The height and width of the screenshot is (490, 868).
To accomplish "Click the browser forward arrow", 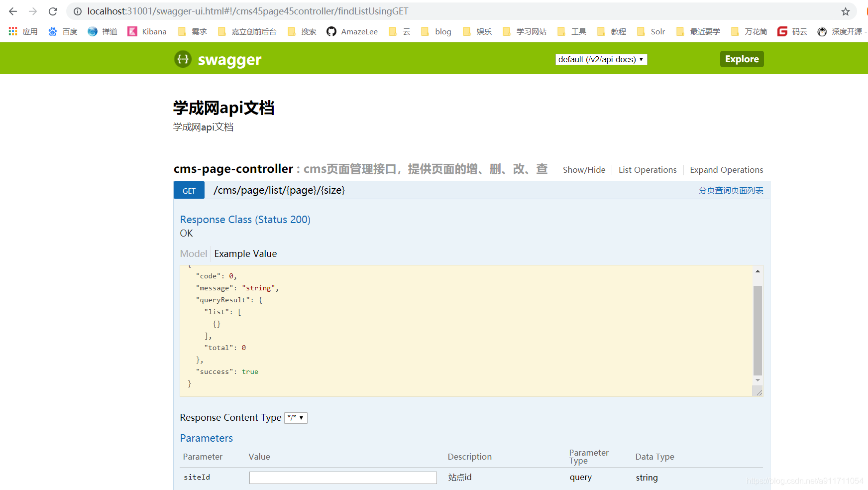I will (x=33, y=11).
